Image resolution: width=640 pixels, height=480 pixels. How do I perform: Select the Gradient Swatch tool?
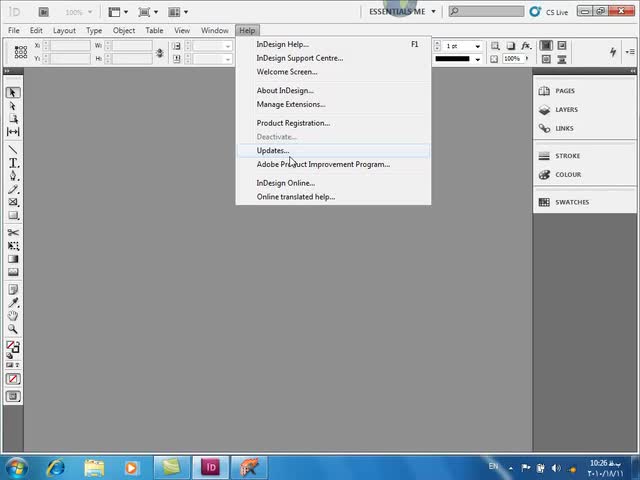[13, 259]
